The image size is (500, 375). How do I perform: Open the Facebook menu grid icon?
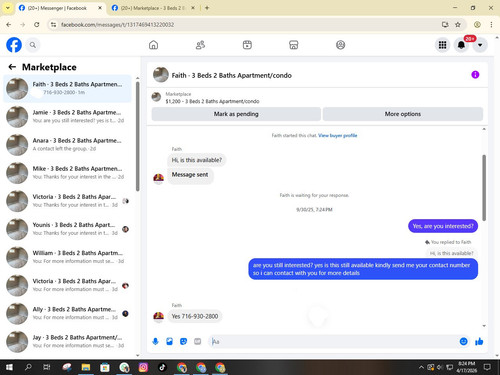(x=442, y=45)
